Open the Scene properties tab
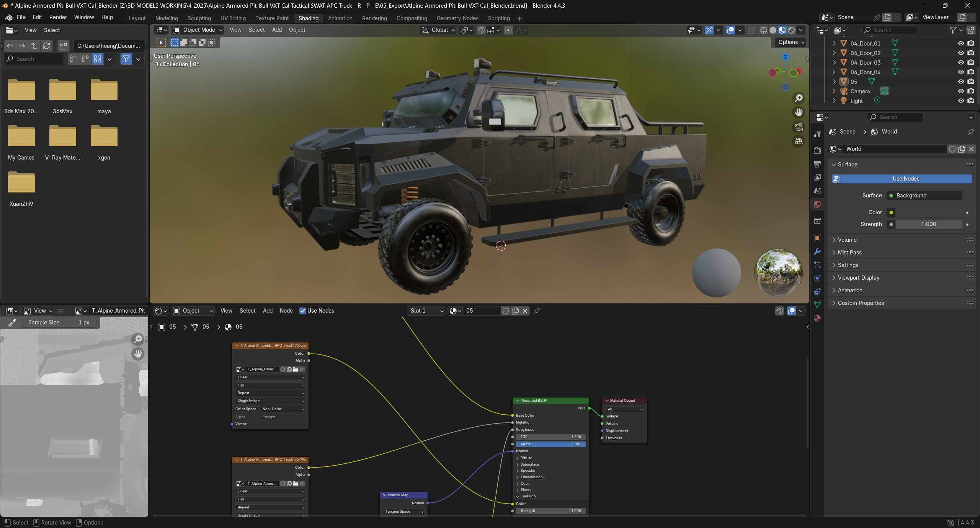Image resolution: width=980 pixels, height=528 pixels. (x=817, y=191)
